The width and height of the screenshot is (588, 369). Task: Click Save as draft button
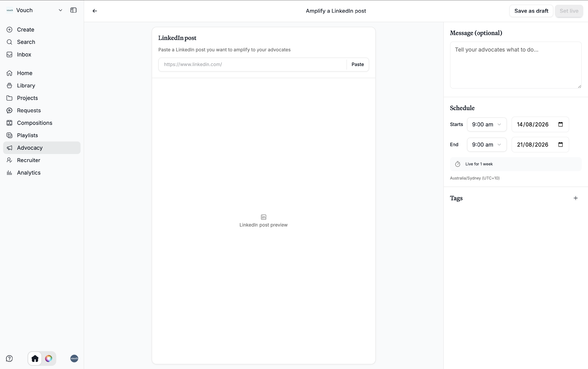pos(531,11)
